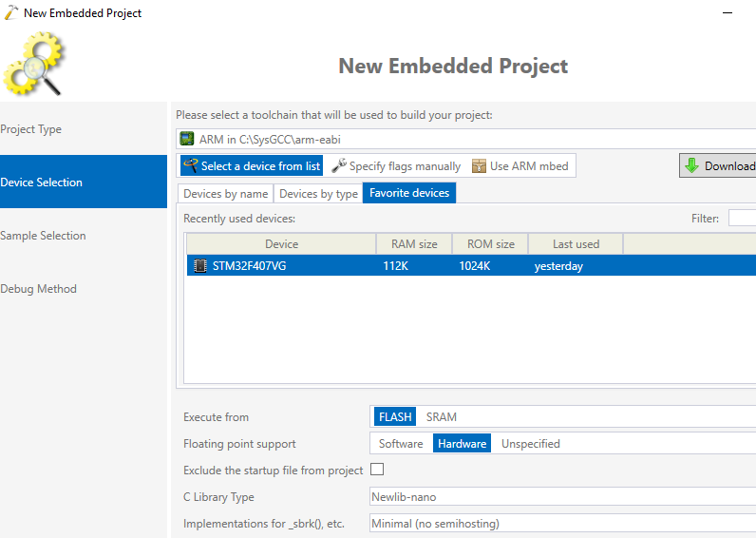
Task: Click the ARM mbed package icon
Action: pos(479,166)
